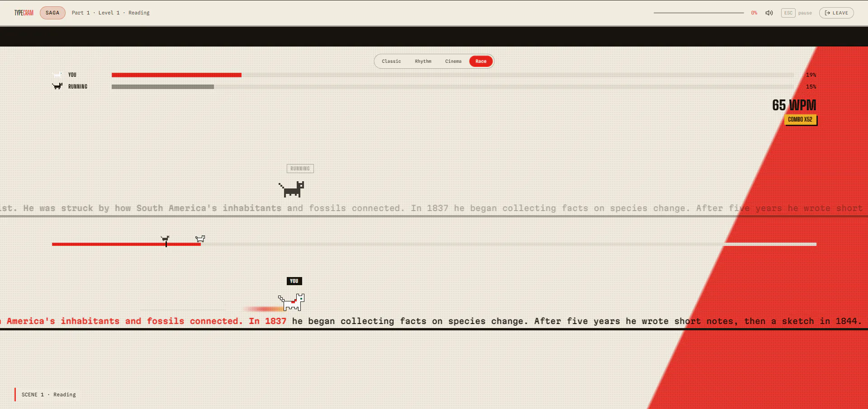Screen dimensions: 868x409
Task: Click the black dog icon beside RUNNING
Action: tap(57, 86)
